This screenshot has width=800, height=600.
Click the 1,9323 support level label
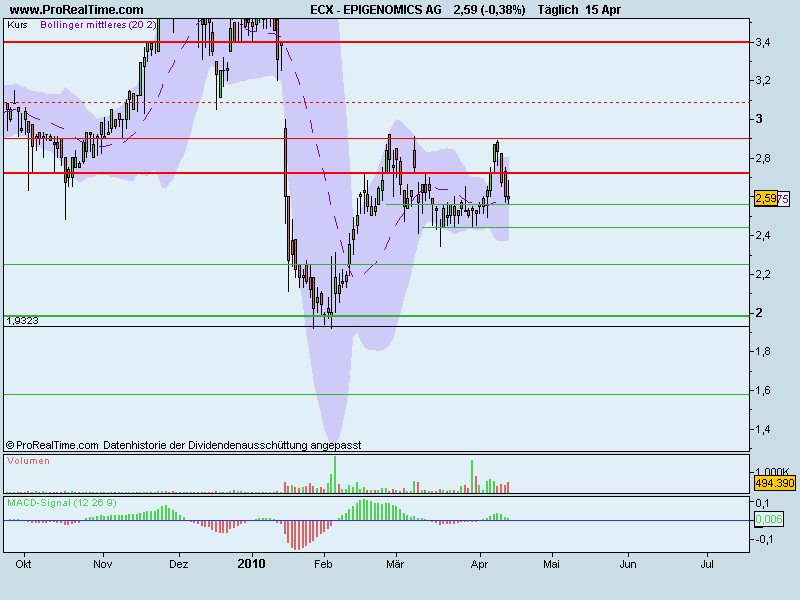point(22,323)
